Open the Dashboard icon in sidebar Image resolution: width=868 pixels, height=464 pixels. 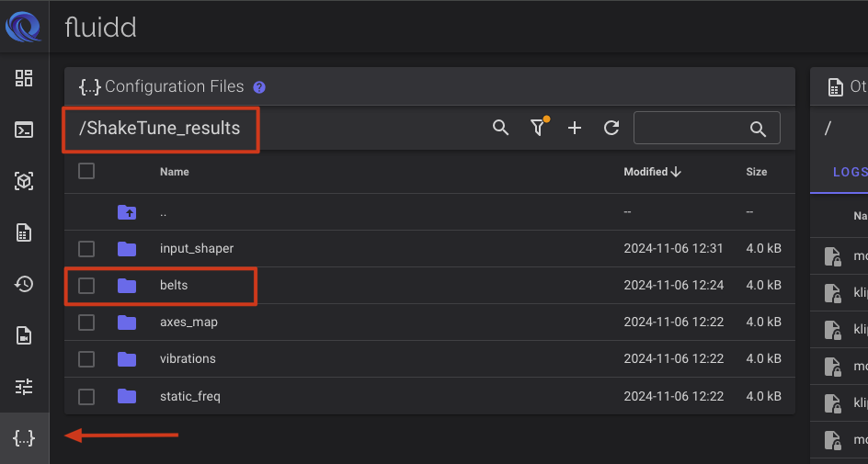tap(24, 78)
